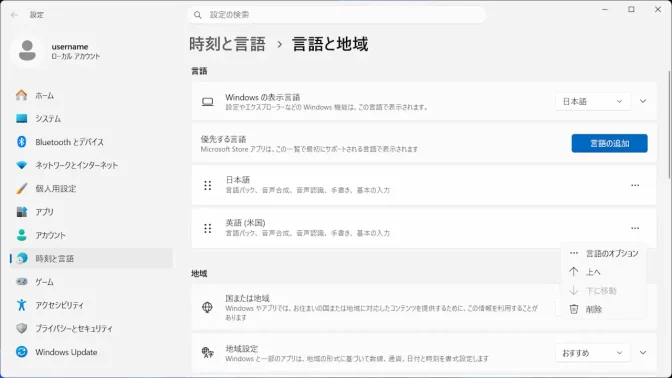Open システム settings icon
Screen dimensions: 672x378
(21, 118)
